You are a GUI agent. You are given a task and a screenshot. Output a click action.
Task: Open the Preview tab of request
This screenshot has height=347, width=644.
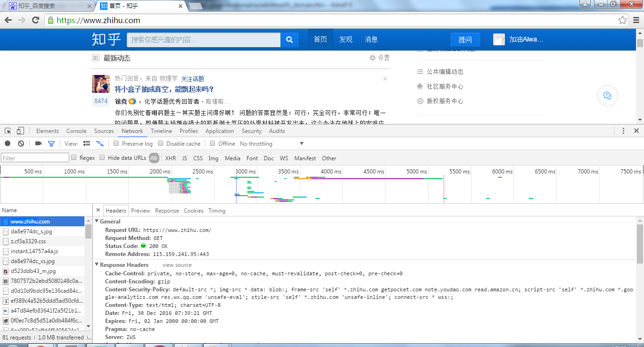coord(140,211)
